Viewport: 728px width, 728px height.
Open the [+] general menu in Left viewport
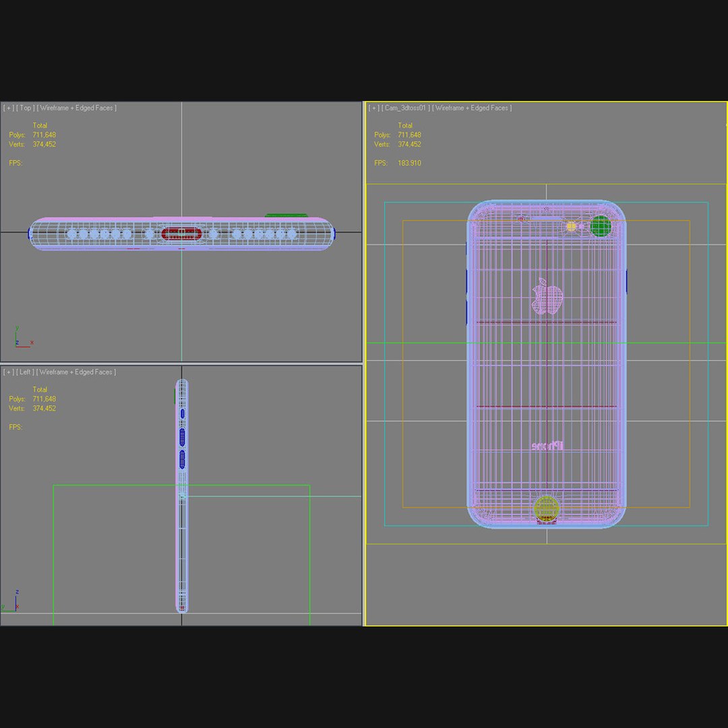pos(8,372)
